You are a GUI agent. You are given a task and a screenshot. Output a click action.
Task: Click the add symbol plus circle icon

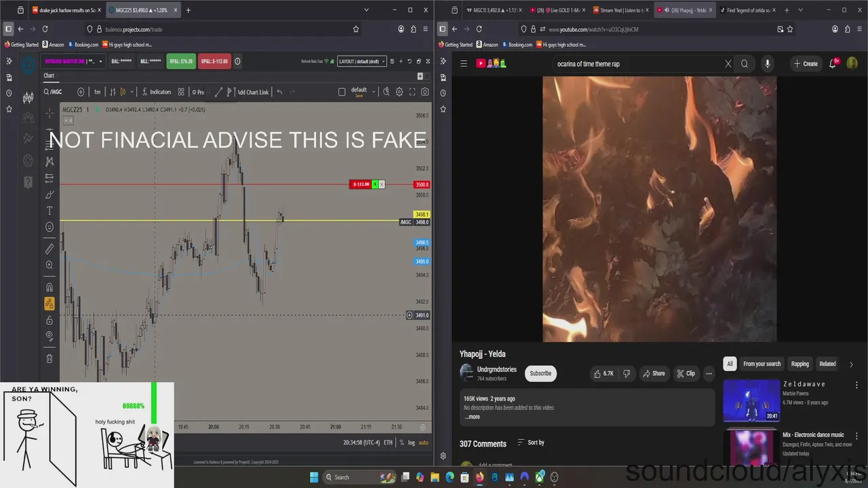coord(81,91)
